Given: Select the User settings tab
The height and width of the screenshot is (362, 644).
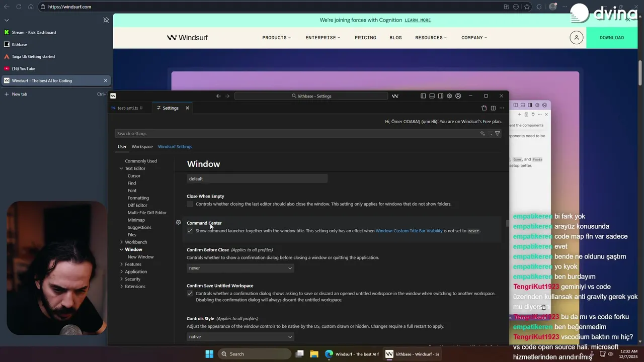Looking at the screenshot, I should (122, 147).
